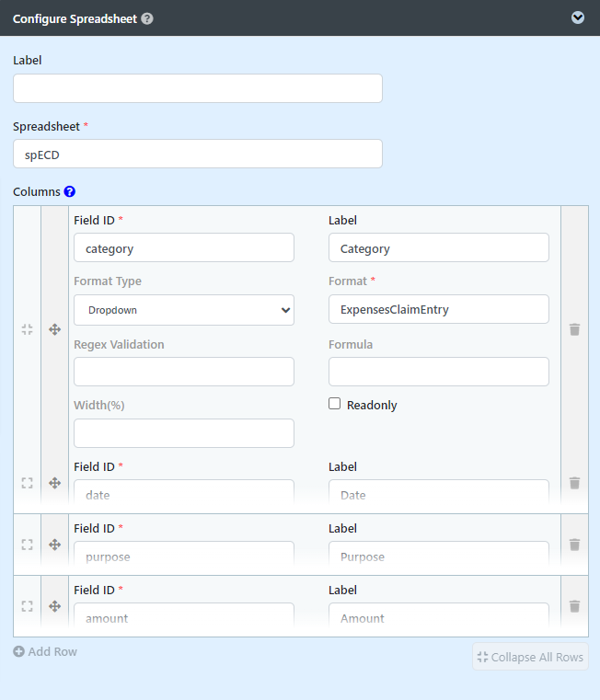
Task: Click the Add Row link
Action: tap(45, 652)
